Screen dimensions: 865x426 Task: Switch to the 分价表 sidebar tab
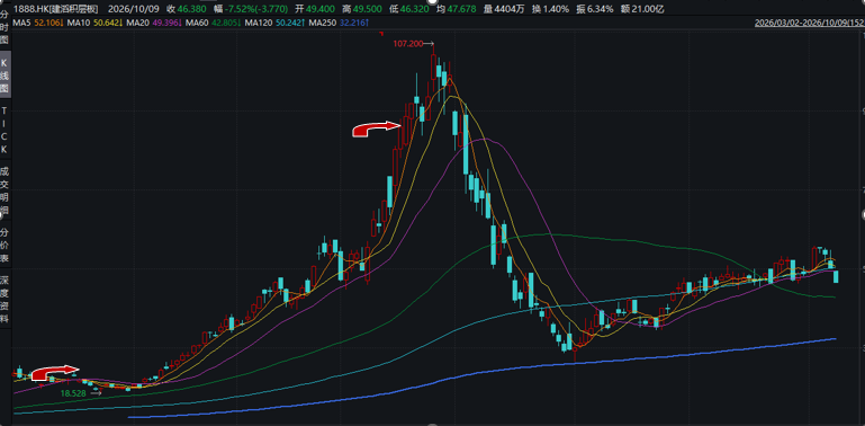pos(4,245)
